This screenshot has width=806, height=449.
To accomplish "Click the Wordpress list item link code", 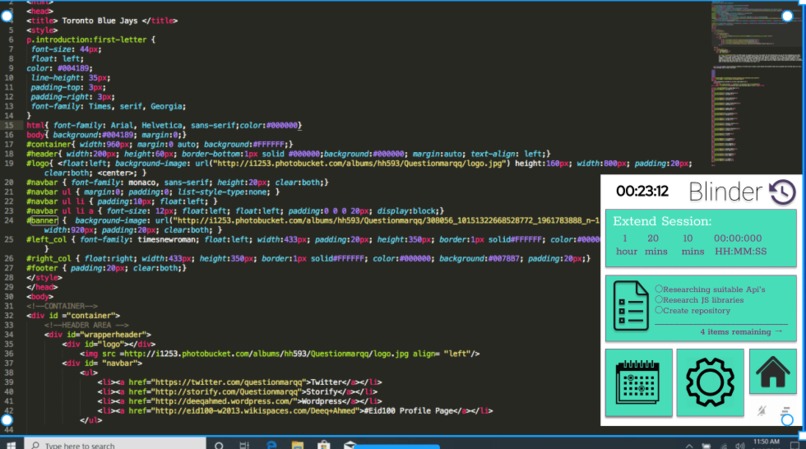I will tap(240, 401).
